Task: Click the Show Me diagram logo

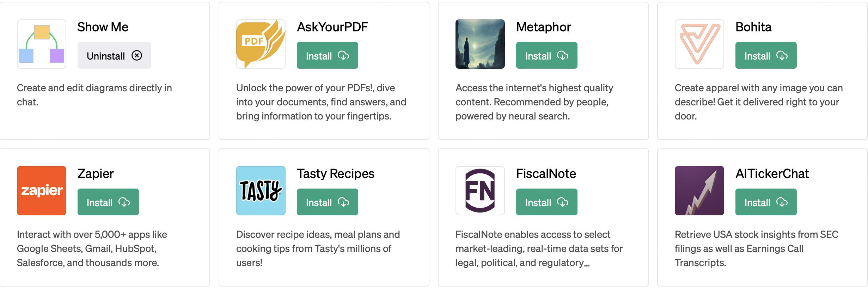Action: 42,44
